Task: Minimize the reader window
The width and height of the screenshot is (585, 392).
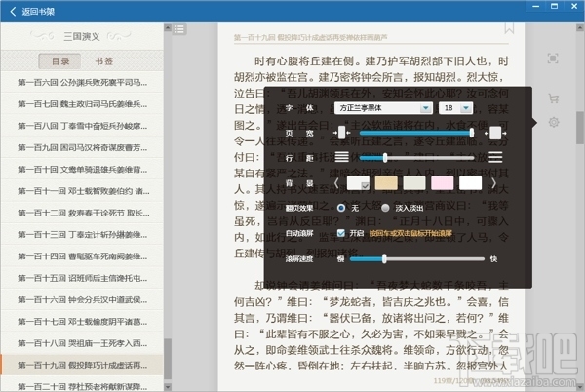Action: [535, 6]
